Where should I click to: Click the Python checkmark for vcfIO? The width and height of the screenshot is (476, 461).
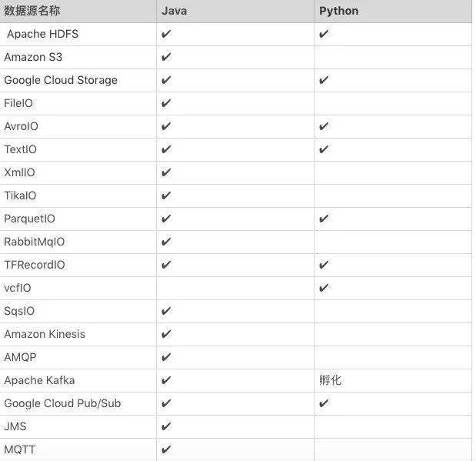pos(324,288)
